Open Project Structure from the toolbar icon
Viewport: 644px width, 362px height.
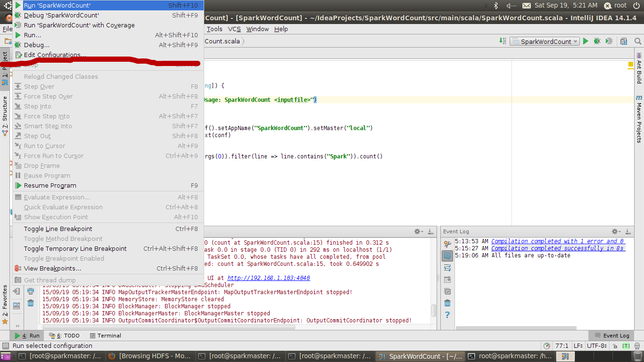point(624,41)
